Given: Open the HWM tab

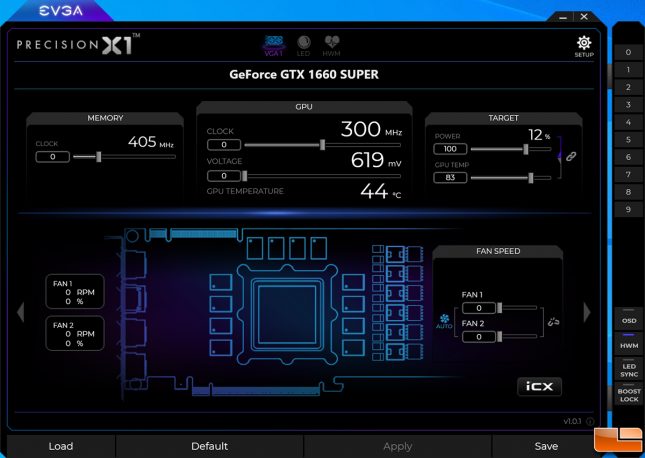Looking at the screenshot, I should [332, 46].
